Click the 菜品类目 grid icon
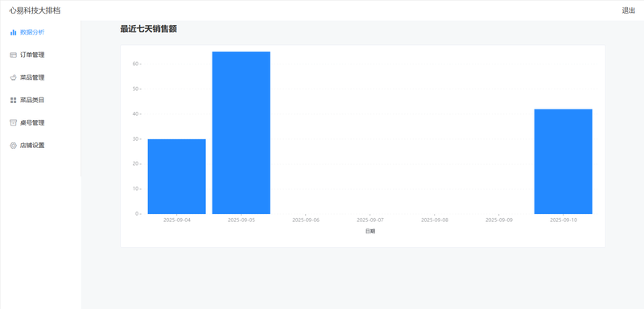The height and width of the screenshot is (309, 644). tap(13, 100)
